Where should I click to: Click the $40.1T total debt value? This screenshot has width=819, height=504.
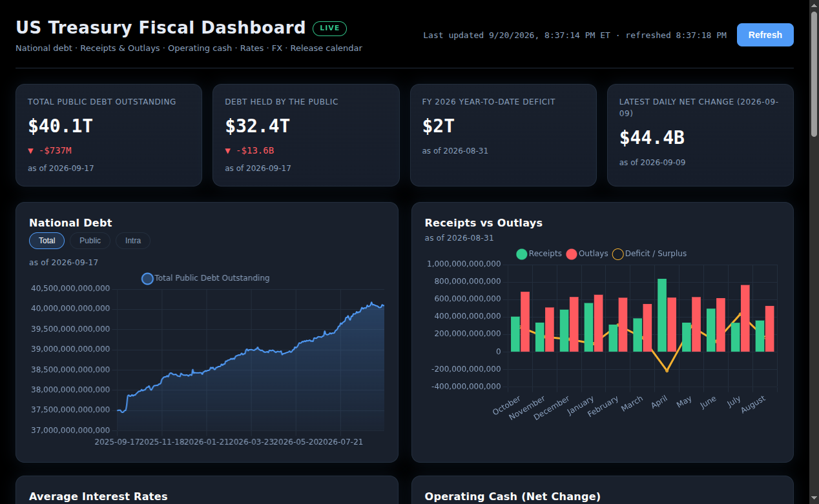[60, 126]
